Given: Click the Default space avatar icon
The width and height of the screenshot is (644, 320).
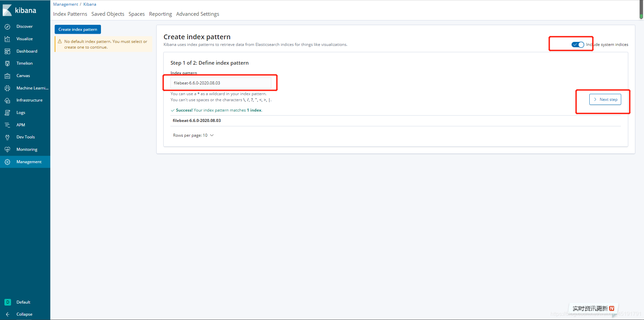Looking at the screenshot, I should tap(8, 302).
